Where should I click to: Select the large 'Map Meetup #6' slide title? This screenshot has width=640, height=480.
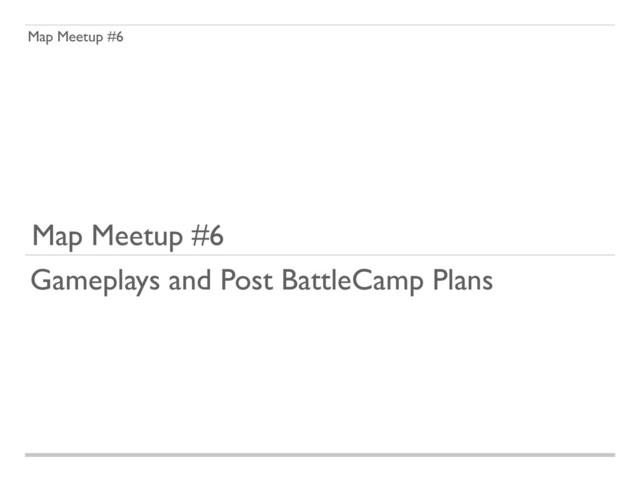(x=127, y=237)
